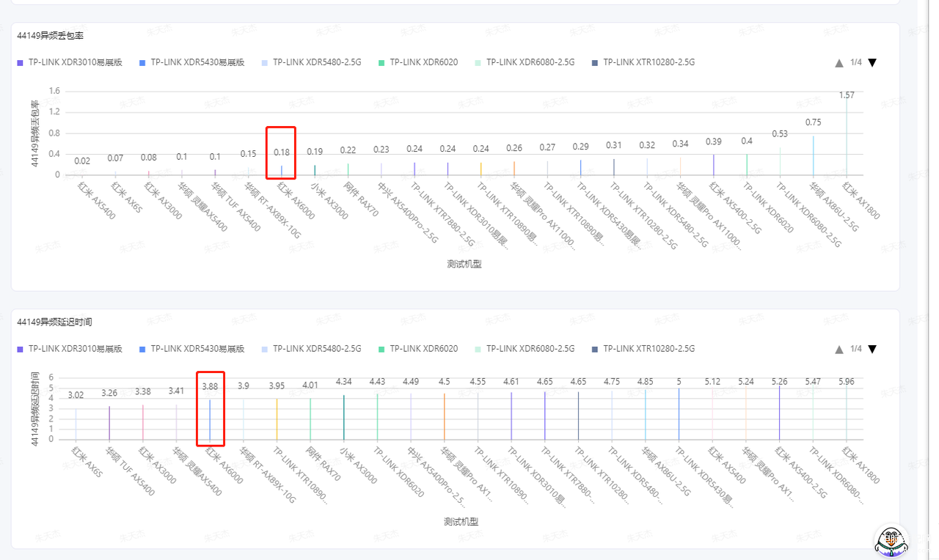Click 测试机型 axis title under 丢包率 chart

464,264
